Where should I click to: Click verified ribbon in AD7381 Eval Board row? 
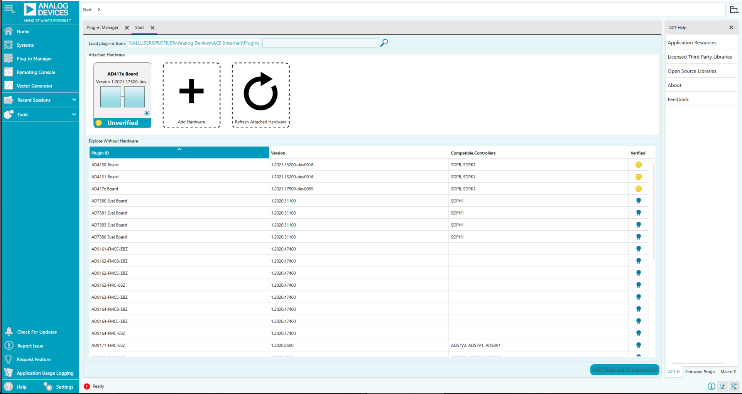click(x=638, y=213)
